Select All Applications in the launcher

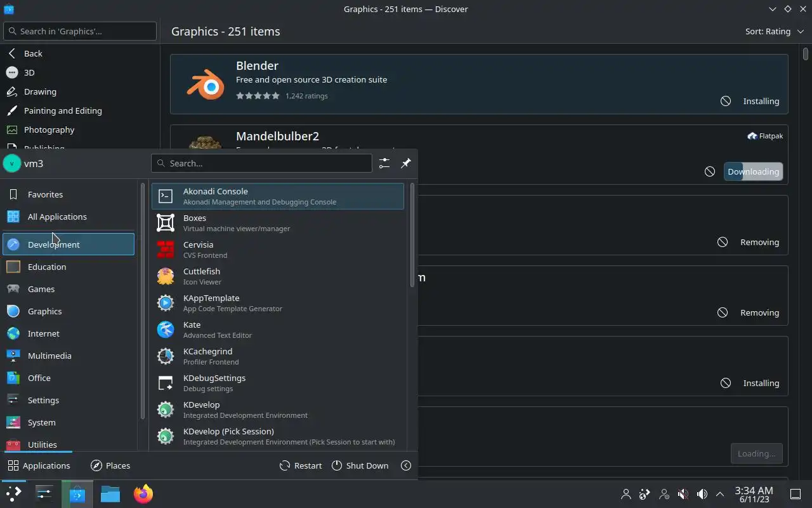click(x=69, y=217)
